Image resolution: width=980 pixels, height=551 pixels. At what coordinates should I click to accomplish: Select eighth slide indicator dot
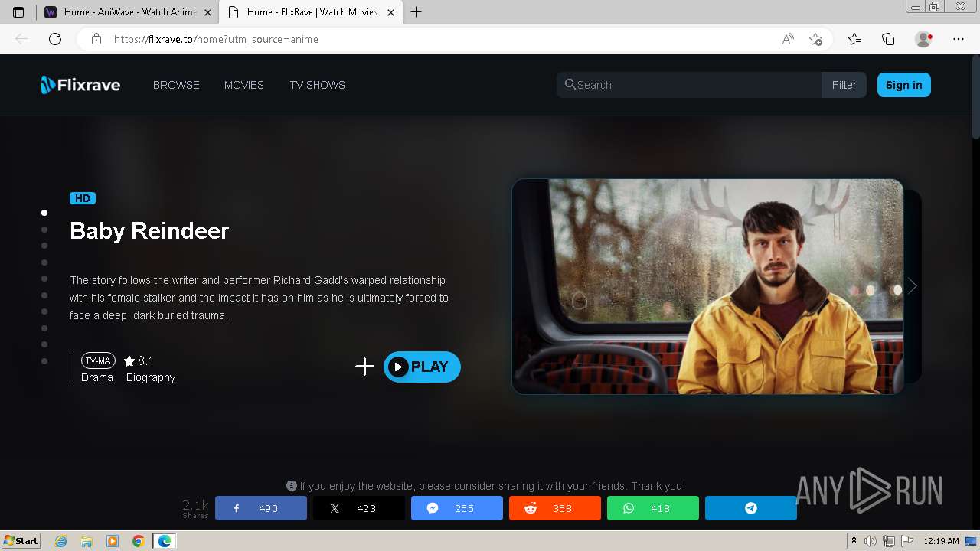[x=44, y=328]
